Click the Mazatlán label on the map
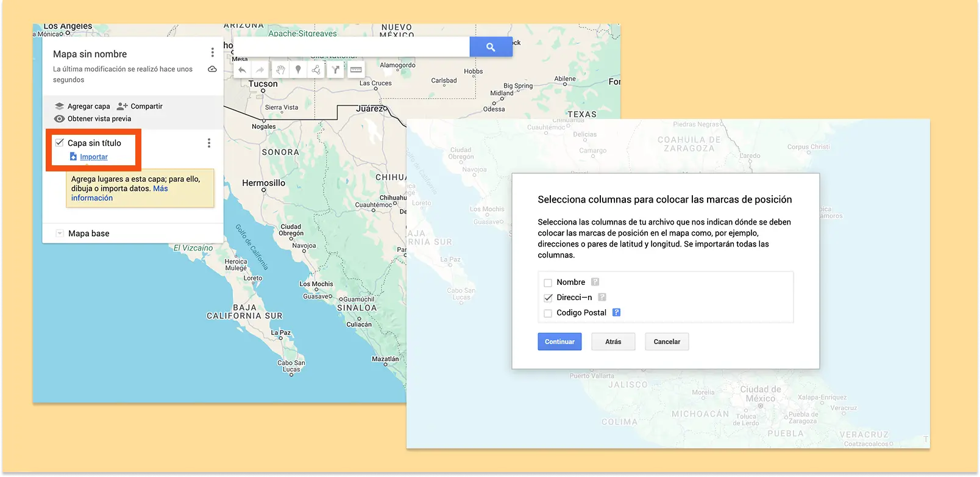980x477 pixels. tap(385, 359)
